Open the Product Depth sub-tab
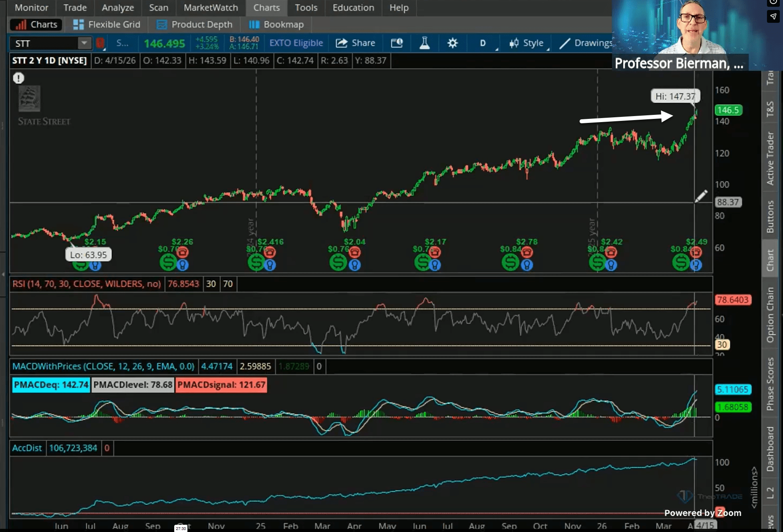 [194, 24]
